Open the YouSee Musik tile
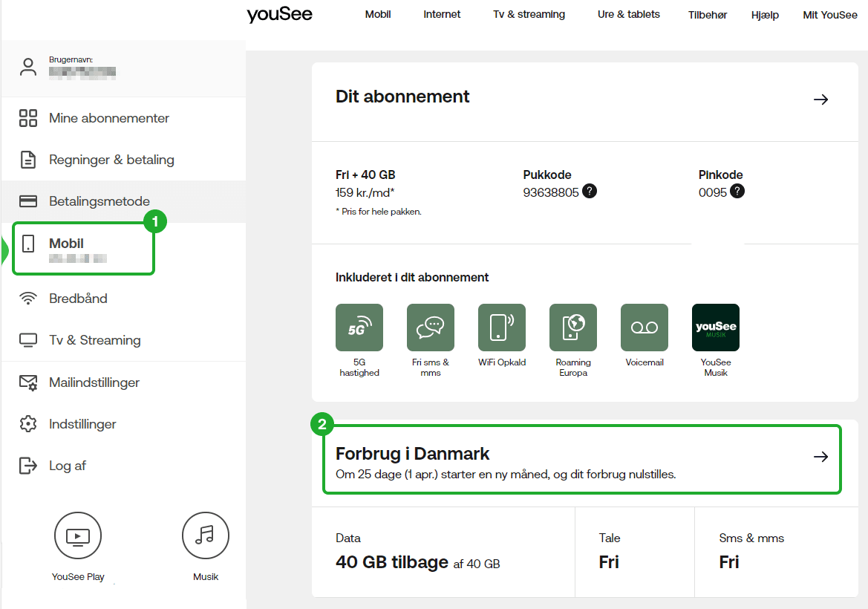This screenshot has height=609, width=868. pos(716,328)
